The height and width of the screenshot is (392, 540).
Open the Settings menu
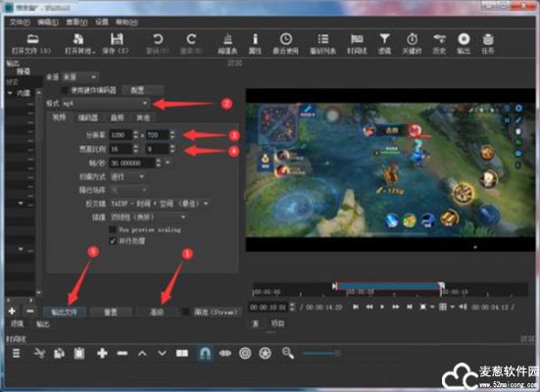coord(102,22)
